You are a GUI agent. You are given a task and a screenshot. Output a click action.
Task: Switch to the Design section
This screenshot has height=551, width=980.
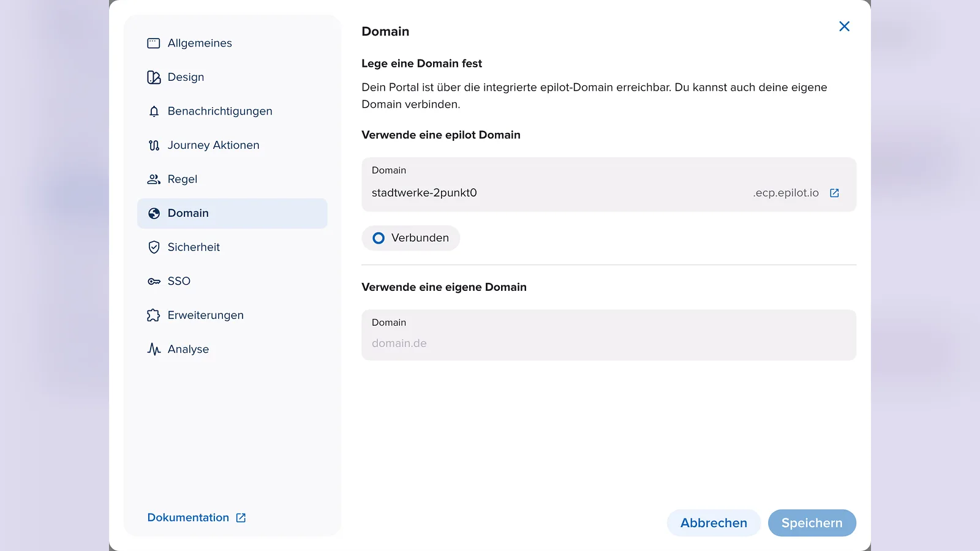[232, 77]
